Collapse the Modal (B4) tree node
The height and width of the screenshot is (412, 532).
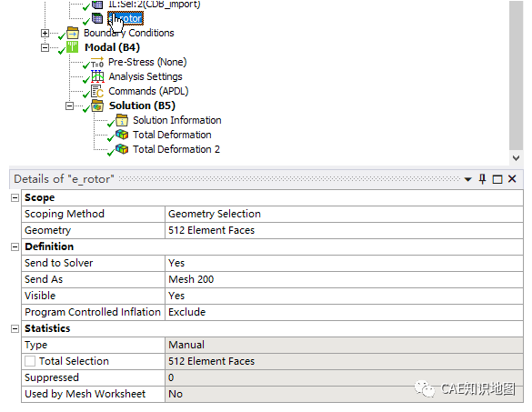point(45,47)
